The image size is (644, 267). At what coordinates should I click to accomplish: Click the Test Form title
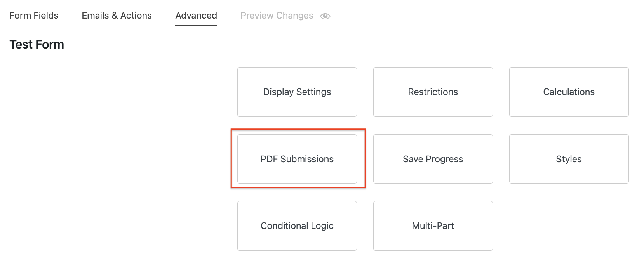click(37, 44)
